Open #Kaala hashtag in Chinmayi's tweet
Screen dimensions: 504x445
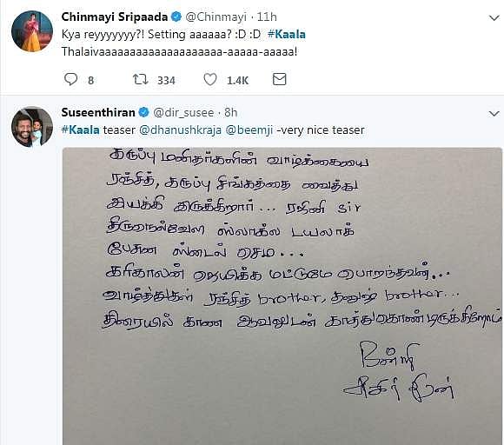pyautogui.click(x=287, y=35)
